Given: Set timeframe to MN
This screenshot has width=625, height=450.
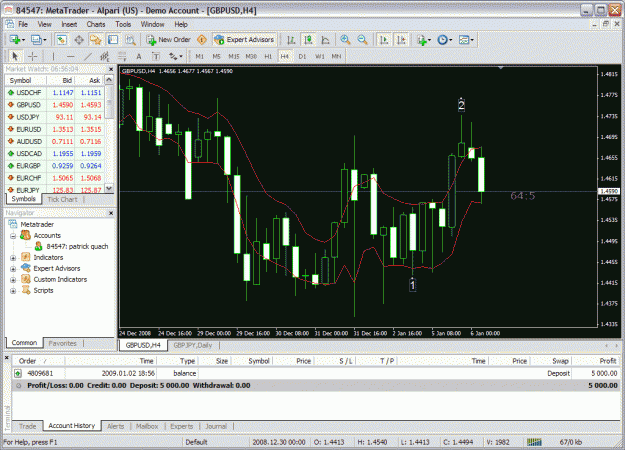Looking at the screenshot, I should (336, 56).
